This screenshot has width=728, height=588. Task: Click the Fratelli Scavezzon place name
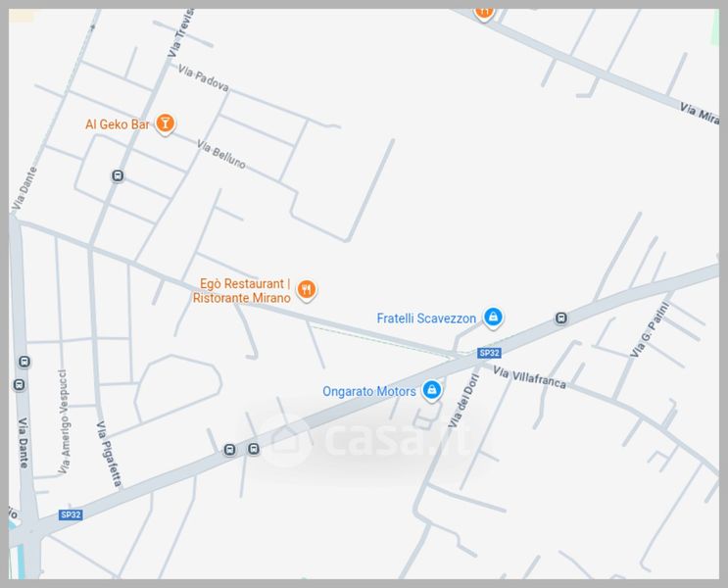[426, 318]
